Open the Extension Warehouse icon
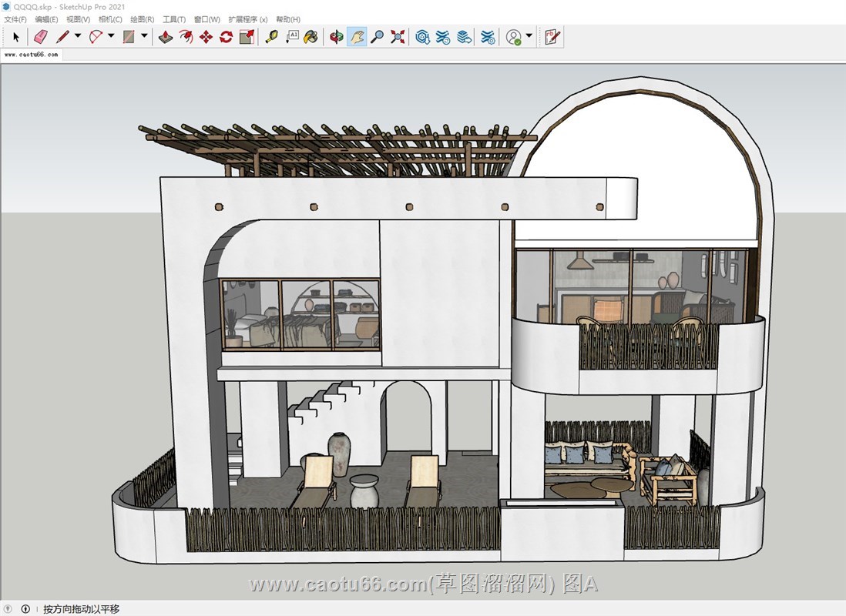The image size is (846, 616). 443,37
